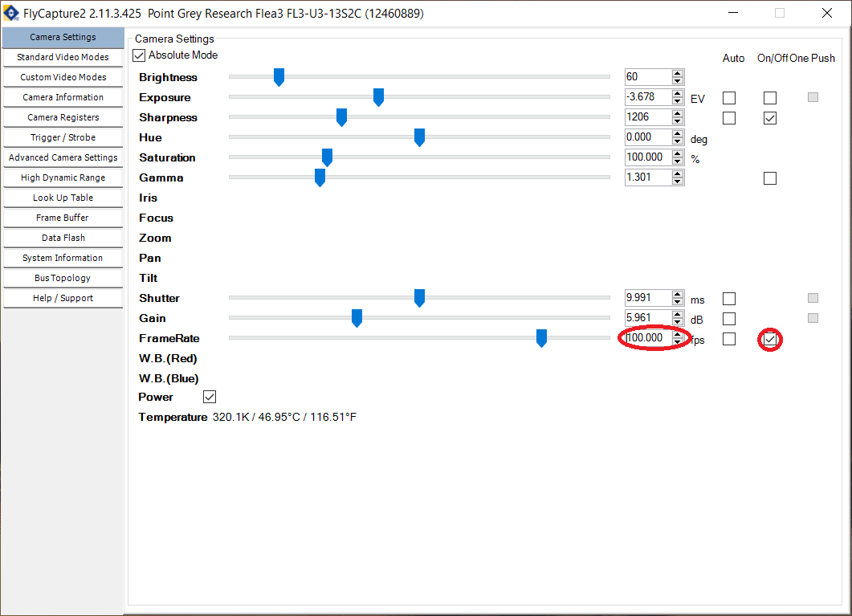The height and width of the screenshot is (616, 852).
Task: Open Standard Video Modes tab
Action: [x=63, y=57]
